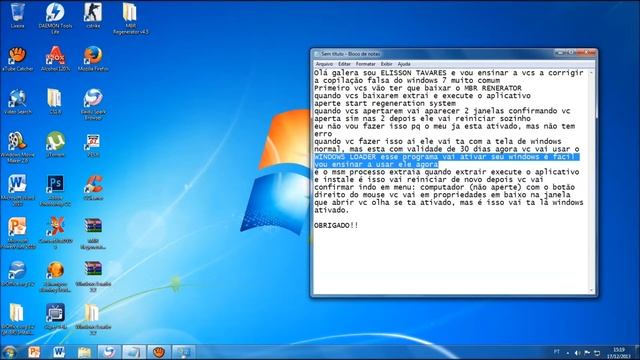Select the Microsoft Word 2010 desktop shortcut
The height and width of the screenshot is (360, 640).
click(17, 190)
